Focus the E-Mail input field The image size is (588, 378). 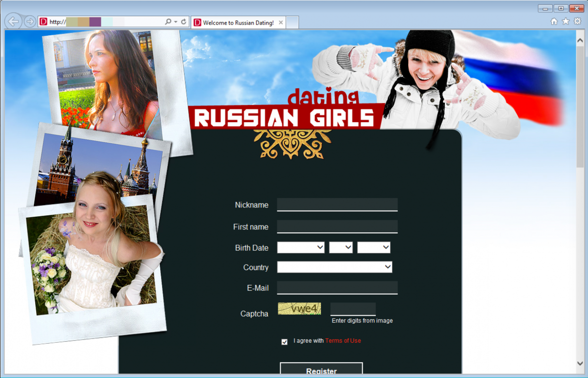(x=337, y=288)
